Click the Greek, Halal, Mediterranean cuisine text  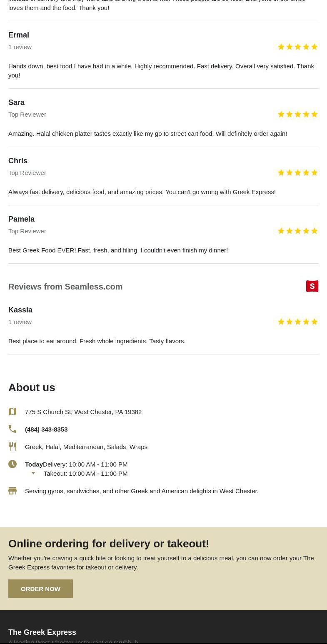[86, 447]
